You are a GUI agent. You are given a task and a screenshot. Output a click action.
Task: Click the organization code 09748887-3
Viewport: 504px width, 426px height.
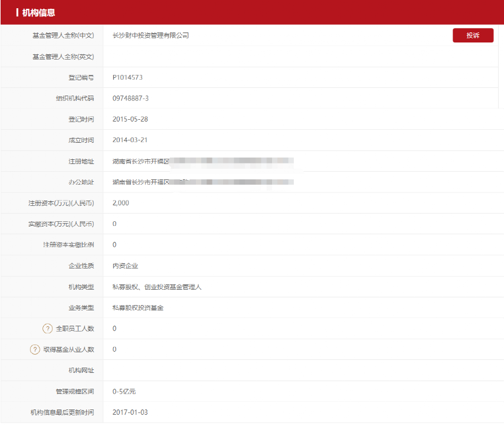(131, 98)
